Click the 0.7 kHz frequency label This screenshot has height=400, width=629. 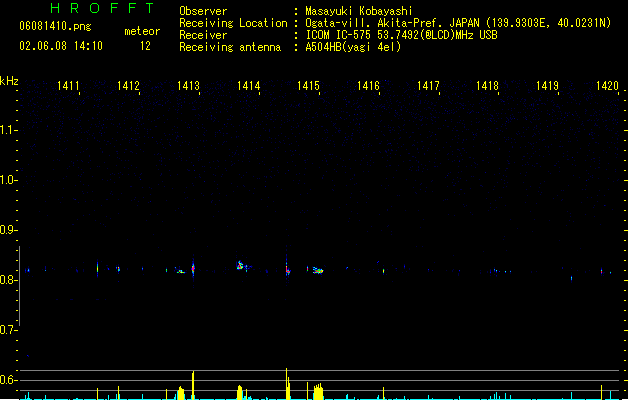8,330
